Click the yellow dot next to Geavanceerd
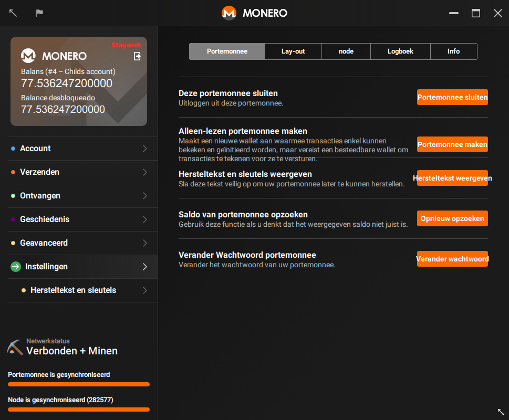Image resolution: width=509 pixels, height=420 pixels. 13,243
